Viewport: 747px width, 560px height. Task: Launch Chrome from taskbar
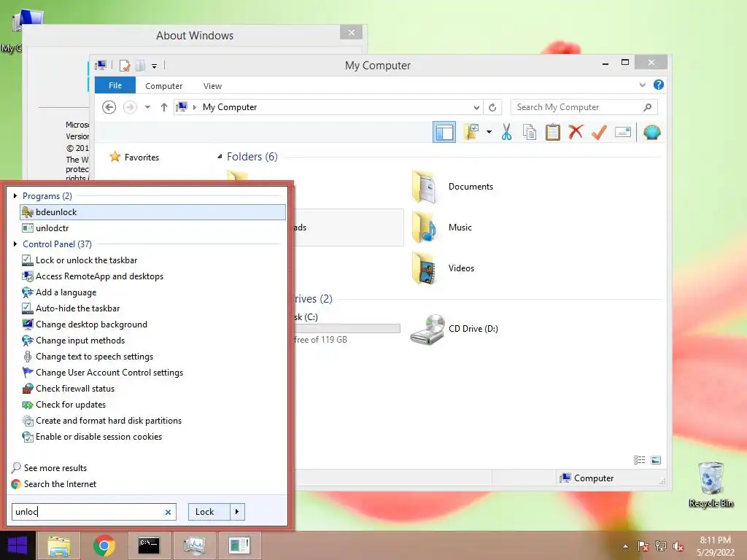click(x=104, y=545)
